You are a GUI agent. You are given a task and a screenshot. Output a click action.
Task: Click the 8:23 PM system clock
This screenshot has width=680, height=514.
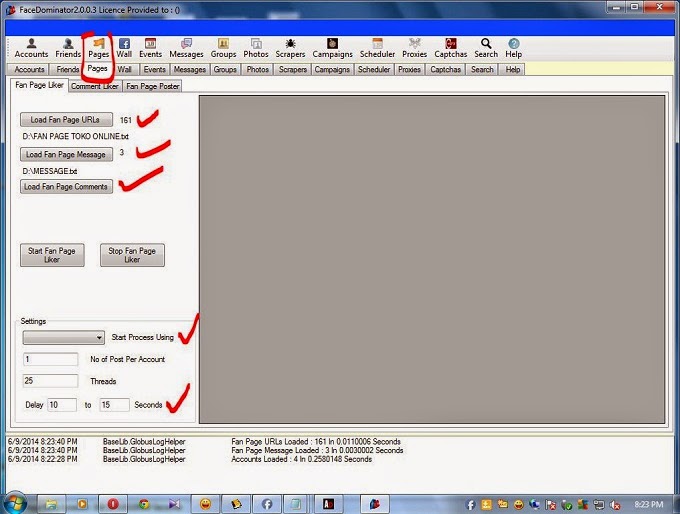click(649, 504)
